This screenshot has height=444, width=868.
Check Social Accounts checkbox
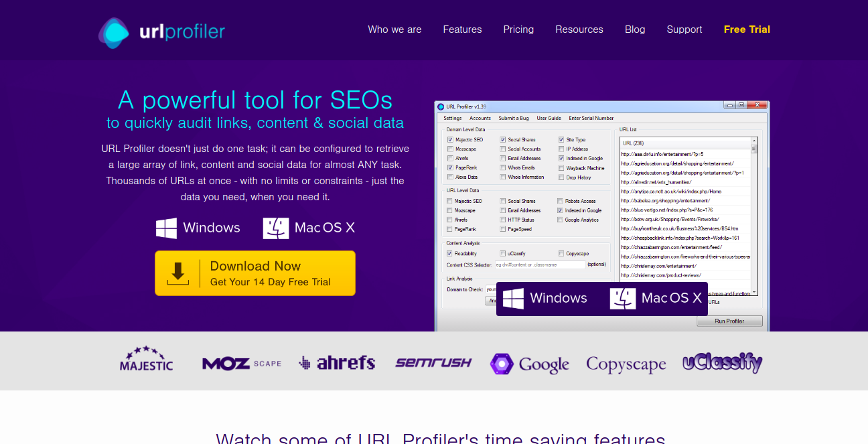pyautogui.click(x=503, y=149)
